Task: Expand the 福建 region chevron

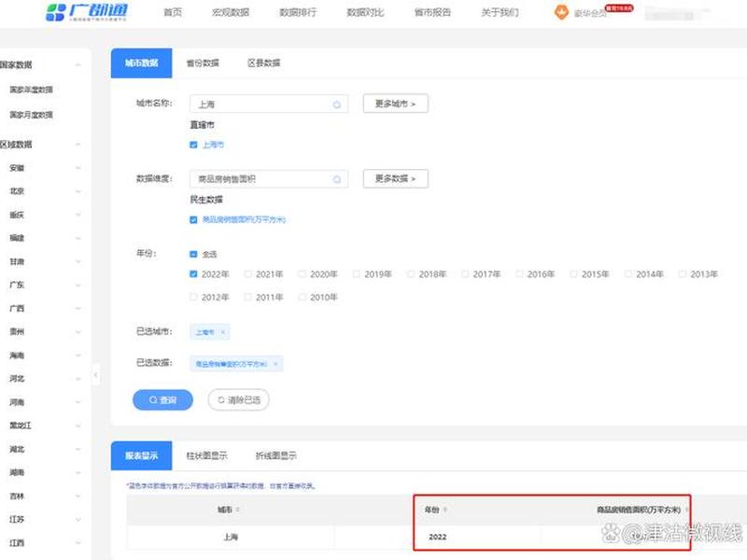Action: [78, 238]
